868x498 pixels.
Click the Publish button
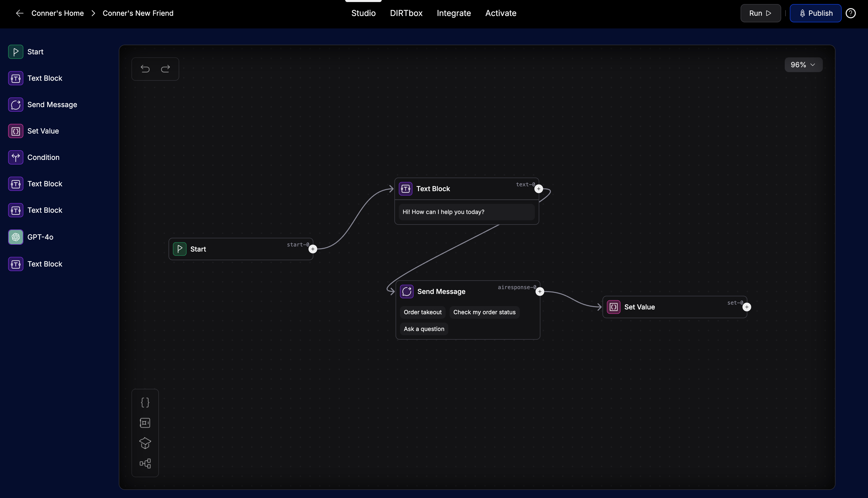click(x=815, y=13)
